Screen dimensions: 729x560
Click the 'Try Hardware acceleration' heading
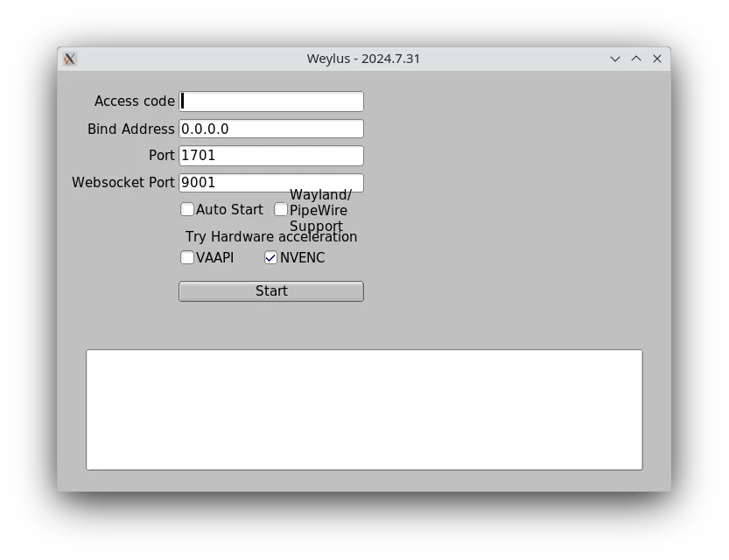(x=271, y=237)
